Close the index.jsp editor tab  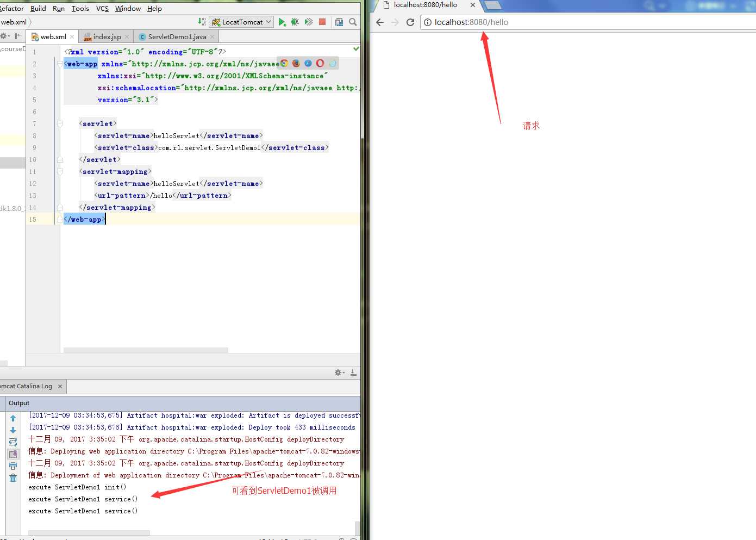pyautogui.click(x=127, y=37)
